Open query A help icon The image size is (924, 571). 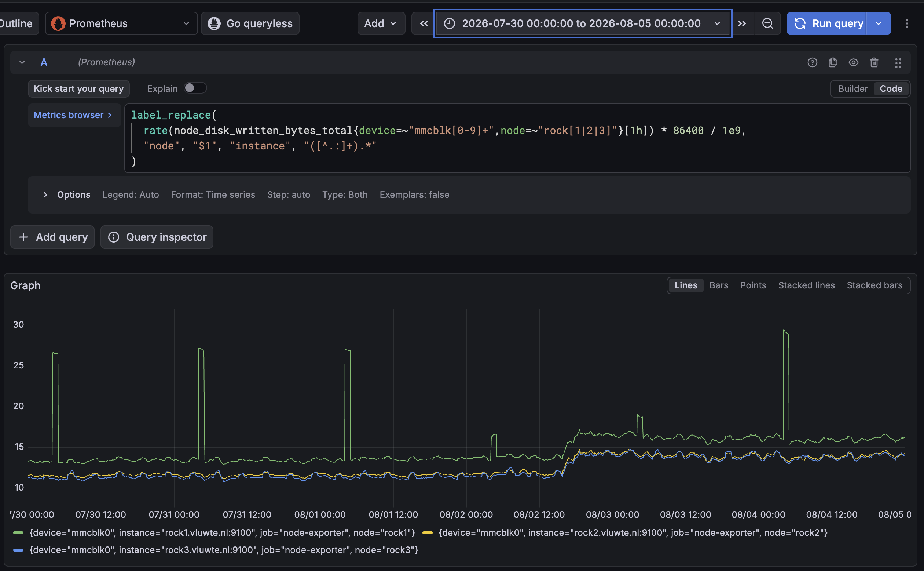812,62
